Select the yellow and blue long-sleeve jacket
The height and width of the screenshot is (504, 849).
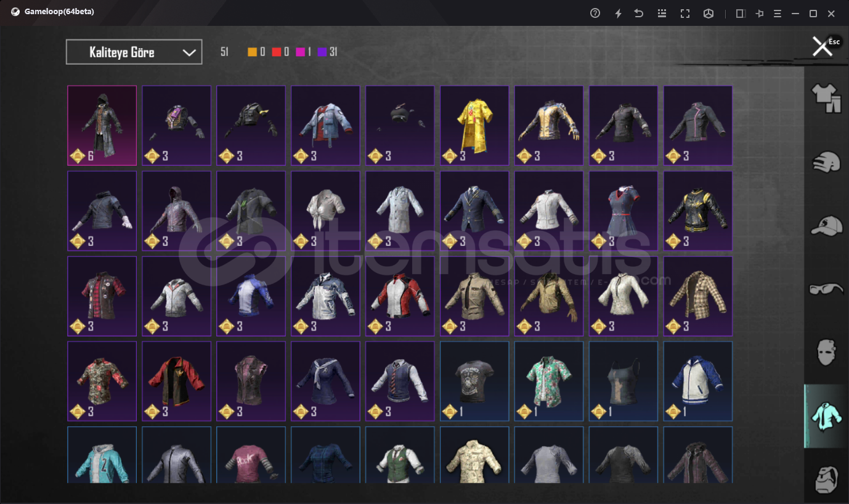tap(549, 126)
